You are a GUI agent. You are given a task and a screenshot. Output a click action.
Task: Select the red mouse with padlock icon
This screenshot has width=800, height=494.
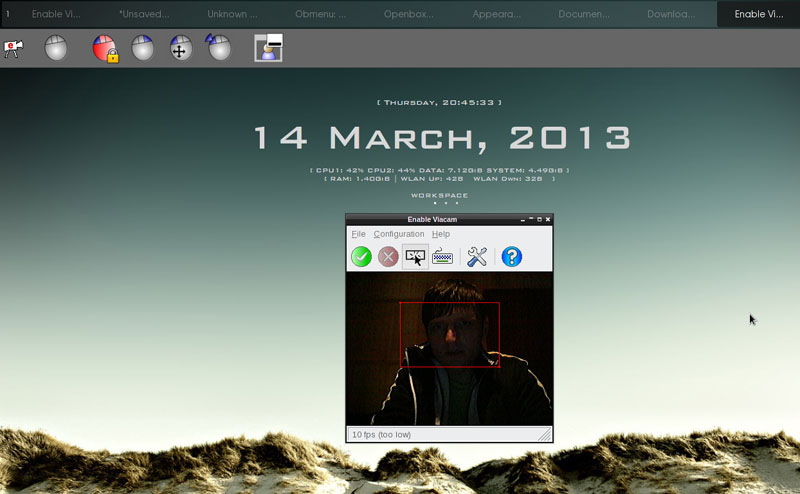(x=105, y=48)
